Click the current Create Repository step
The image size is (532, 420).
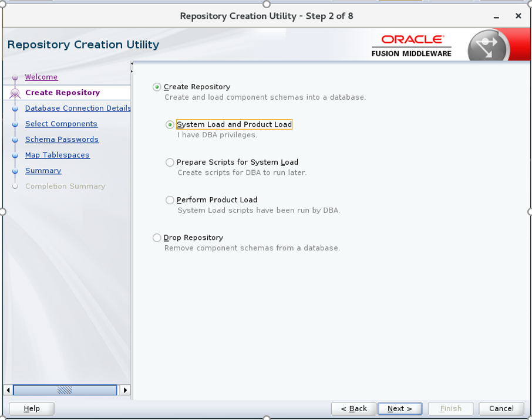(x=63, y=93)
